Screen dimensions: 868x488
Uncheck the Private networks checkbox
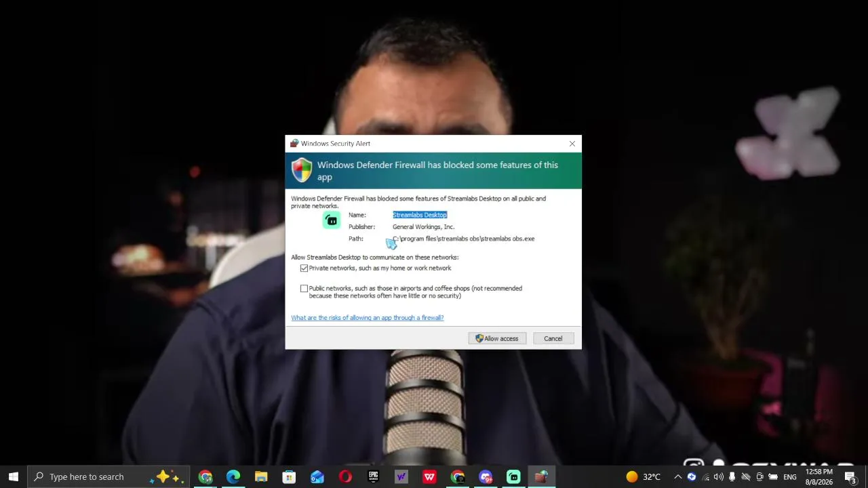[304, 268]
